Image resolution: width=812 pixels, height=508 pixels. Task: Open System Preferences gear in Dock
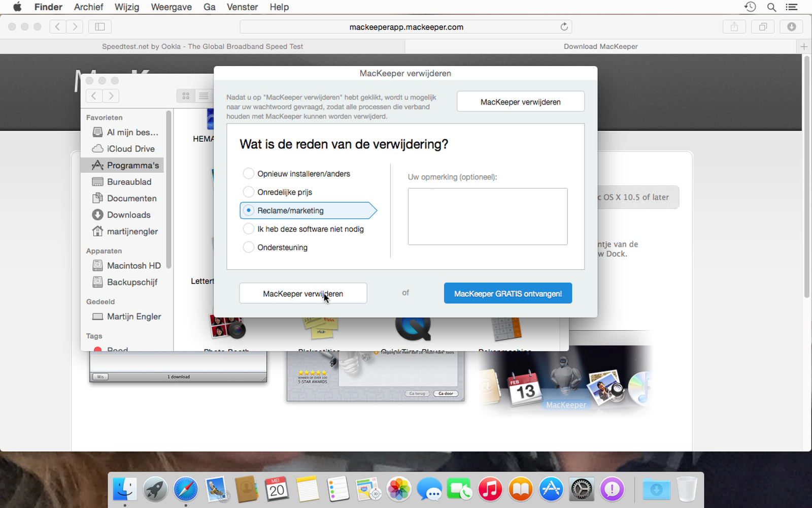point(582,489)
